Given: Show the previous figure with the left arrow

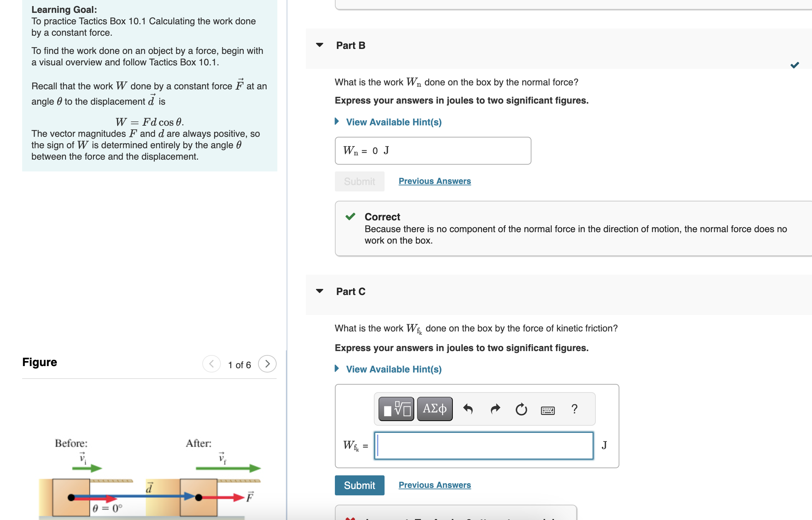Looking at the screenshot, I should click(211, 364).
